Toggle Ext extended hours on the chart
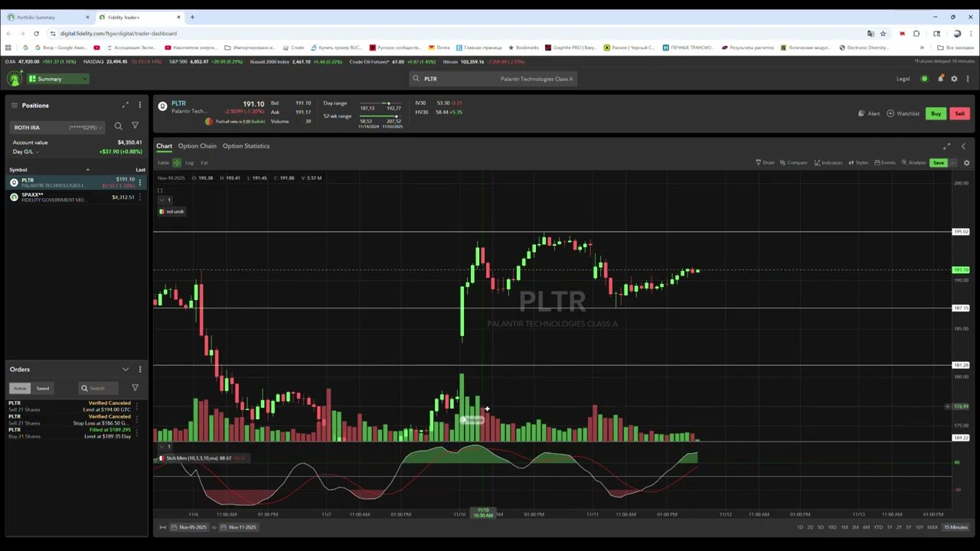 [204, 163]
